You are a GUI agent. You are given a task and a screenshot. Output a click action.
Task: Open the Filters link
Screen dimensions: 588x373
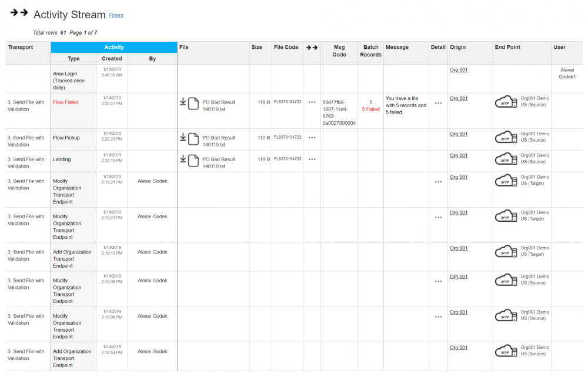tap(116, 15)
